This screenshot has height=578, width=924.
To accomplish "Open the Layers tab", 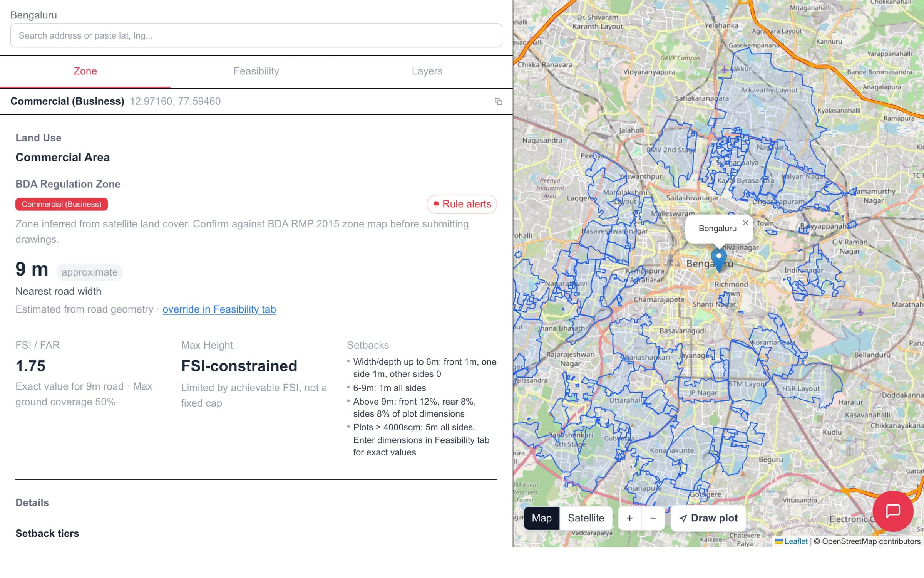I will (427, 71).
